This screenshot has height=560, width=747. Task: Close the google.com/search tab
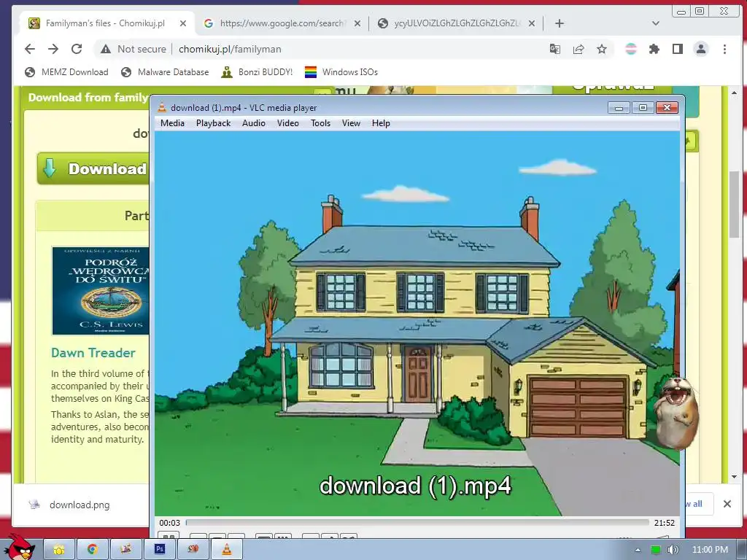(x=357, y=23)
